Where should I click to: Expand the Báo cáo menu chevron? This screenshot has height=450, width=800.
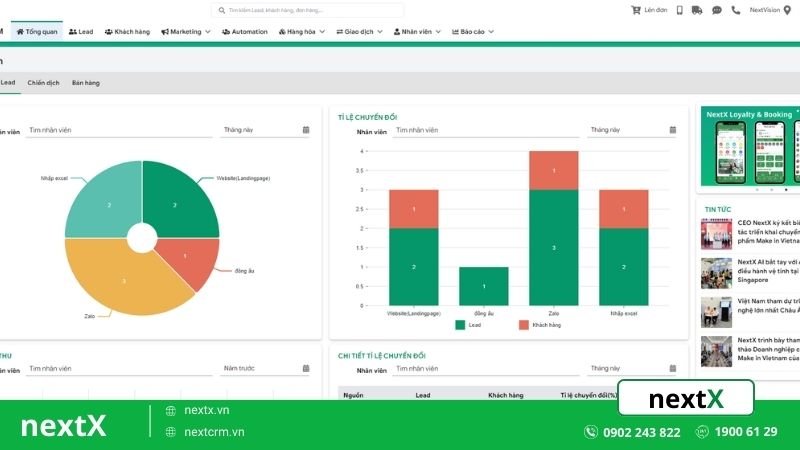pyautogui.click(x=491, y=32)
